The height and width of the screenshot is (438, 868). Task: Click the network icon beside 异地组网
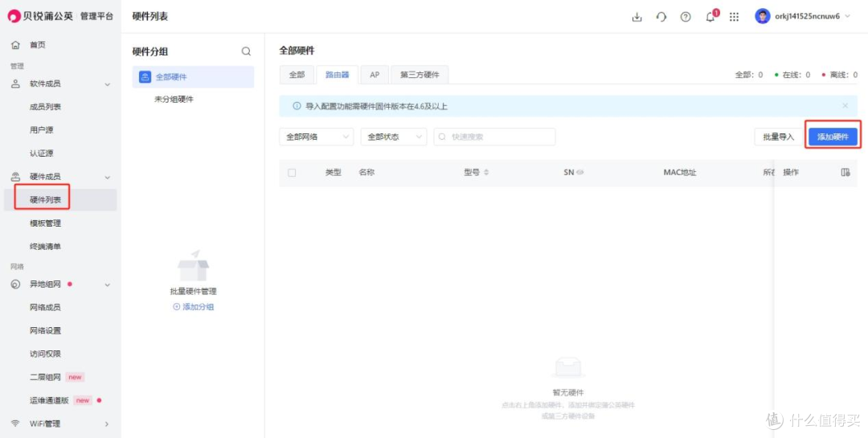tap(15, 284)
